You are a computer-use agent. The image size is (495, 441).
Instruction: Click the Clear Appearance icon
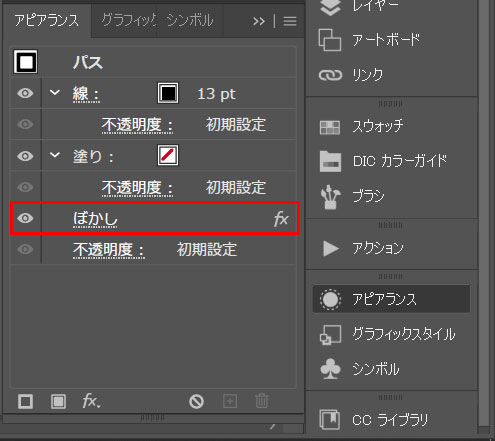point(196,401)
